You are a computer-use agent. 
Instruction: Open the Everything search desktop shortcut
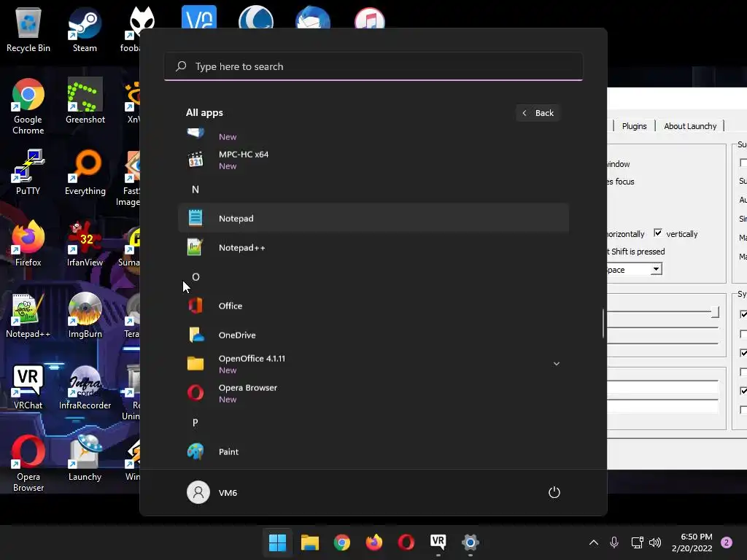[85, 172]
